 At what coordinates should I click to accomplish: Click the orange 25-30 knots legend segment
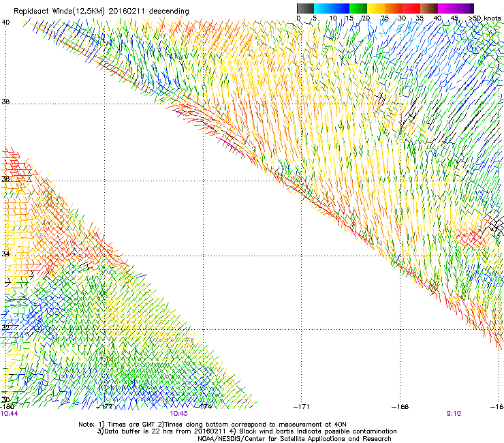[394, 8]
